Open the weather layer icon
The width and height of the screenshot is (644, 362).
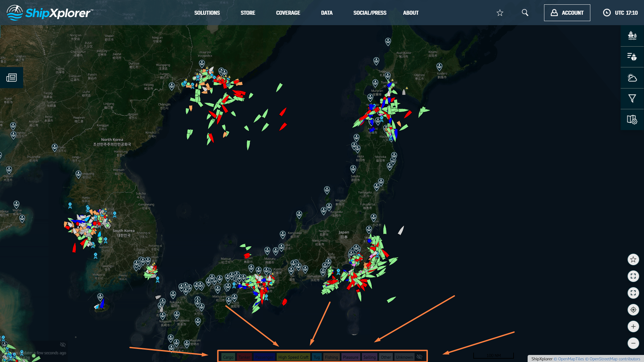point(632,78)
